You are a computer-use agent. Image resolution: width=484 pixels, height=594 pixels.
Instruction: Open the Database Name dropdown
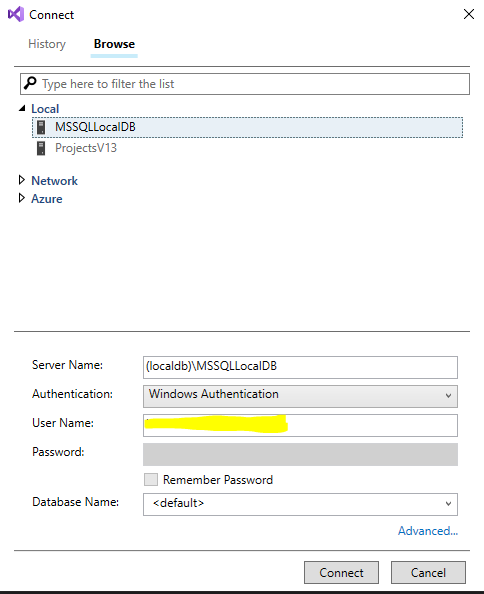pos(300,504)
